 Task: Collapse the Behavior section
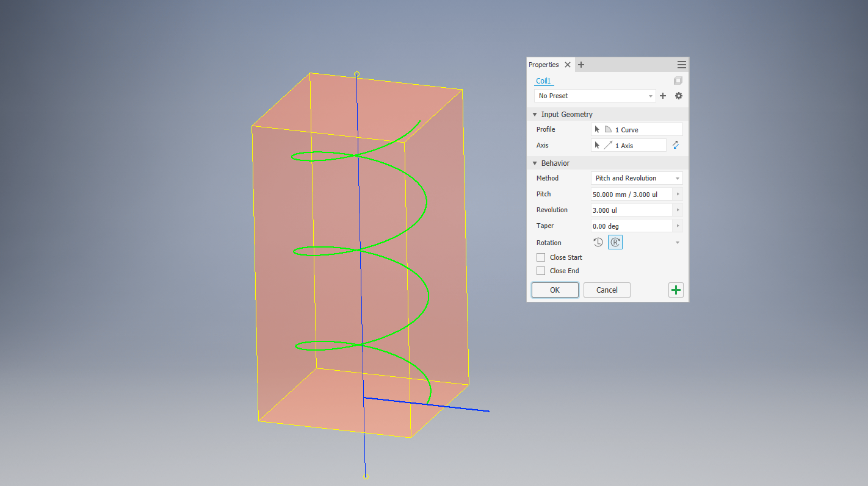click(535, 163)
